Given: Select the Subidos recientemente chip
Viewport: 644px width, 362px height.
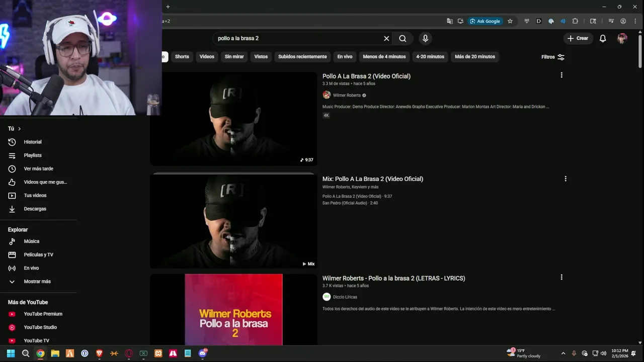Looking at the screenshot, I should [302, 57].
